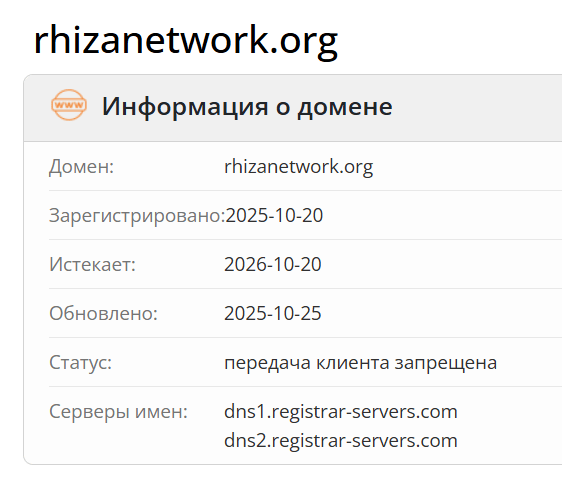Click the 'Информация о домене' panel title
This screenshot has width=562, height=480.
[247, 106]
